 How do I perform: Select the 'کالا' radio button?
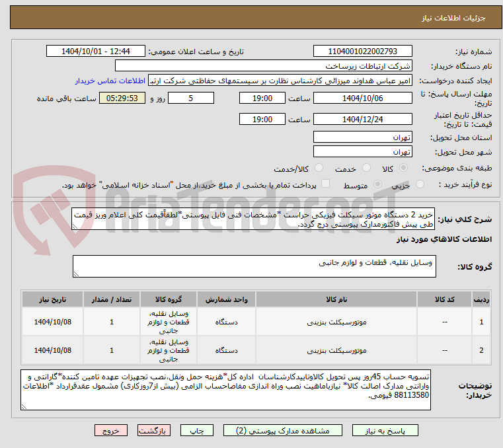[403, 168]
